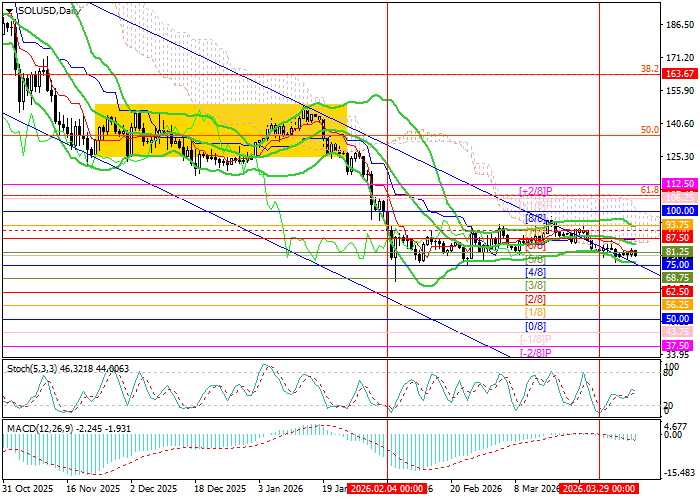Click the 2026.03.29 00:00 date marker

598,490
